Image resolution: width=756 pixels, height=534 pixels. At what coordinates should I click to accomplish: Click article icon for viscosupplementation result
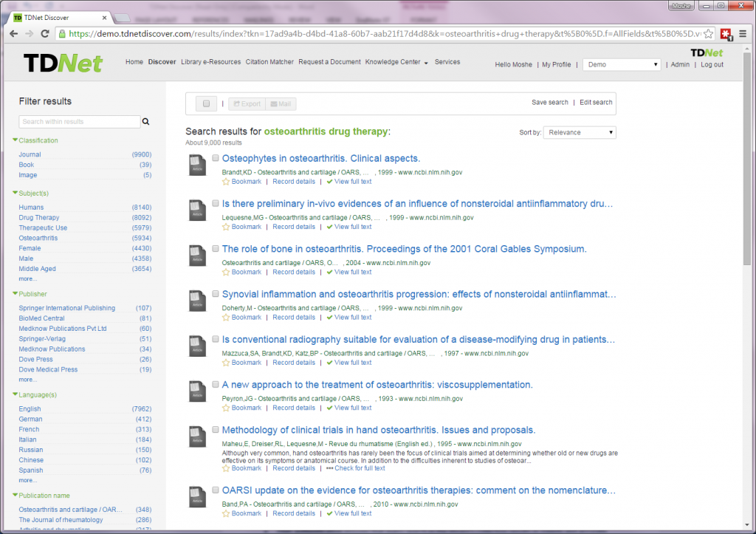(x=197, y=391)
